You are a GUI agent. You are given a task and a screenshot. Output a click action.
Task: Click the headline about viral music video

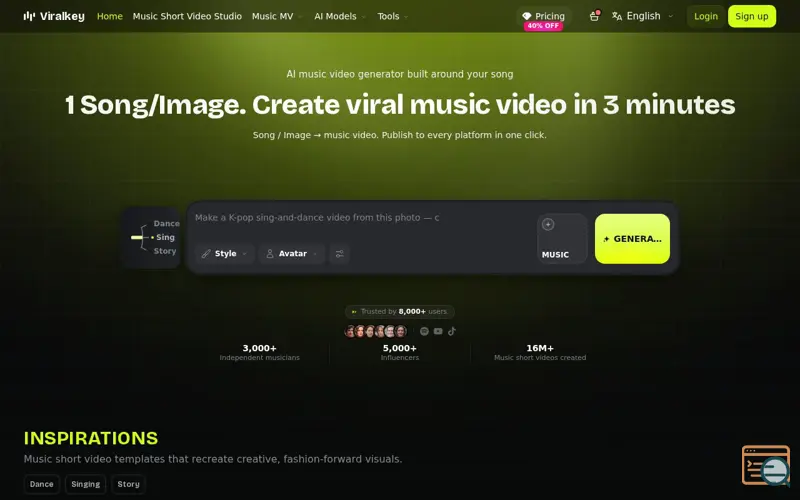pyautogui.click(x=399, y=105)
